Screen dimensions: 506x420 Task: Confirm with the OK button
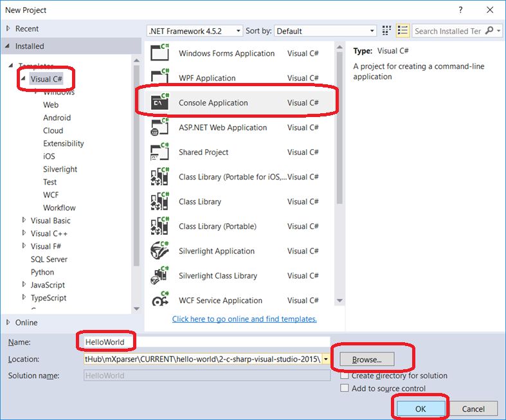[x=420, y=408]
